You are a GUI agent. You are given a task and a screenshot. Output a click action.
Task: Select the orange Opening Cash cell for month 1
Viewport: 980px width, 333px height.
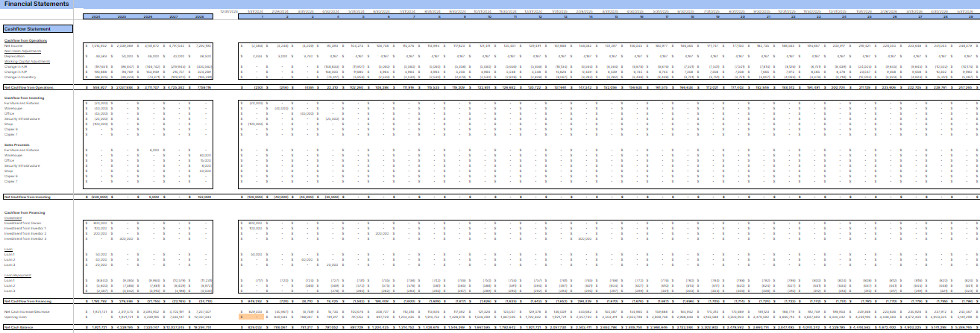point(251,317)
